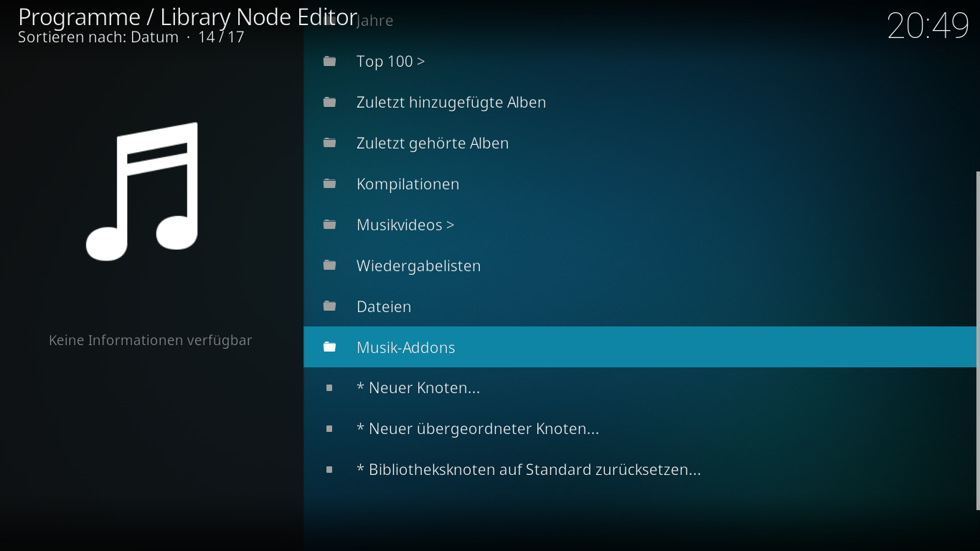Click the Wiedergabelisten folder icon
The height and width of the screenshot is (551, 980).
point(329,266)
